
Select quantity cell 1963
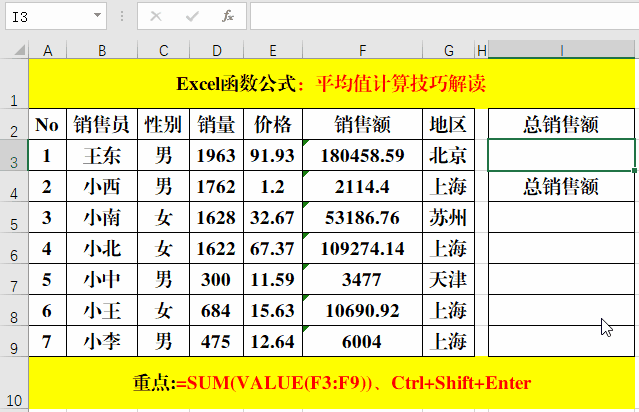(x=216, y=155)
